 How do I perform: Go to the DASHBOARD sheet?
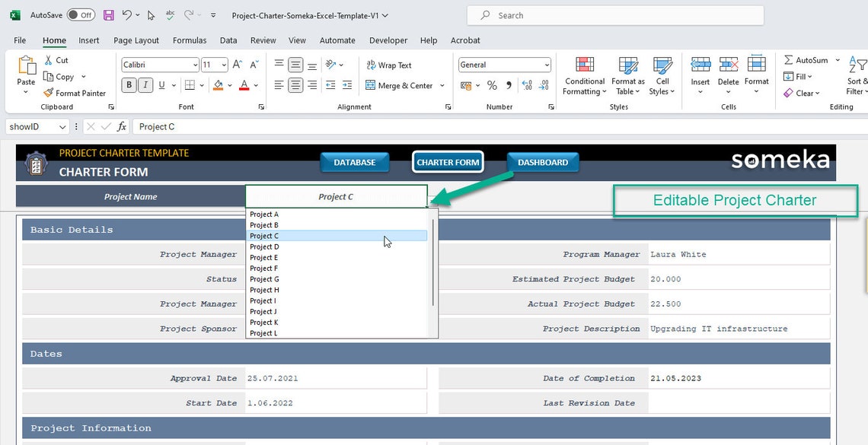coord(542,161)
